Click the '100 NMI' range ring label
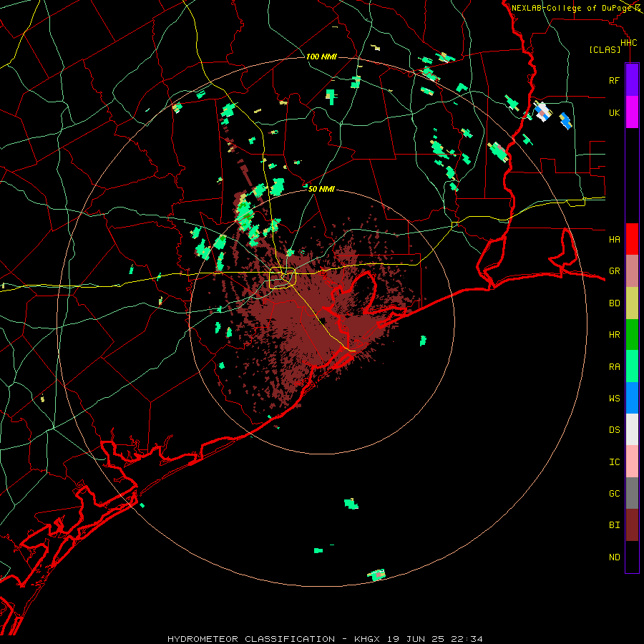The height and width of the screenshot is (644, 644). 321,57
